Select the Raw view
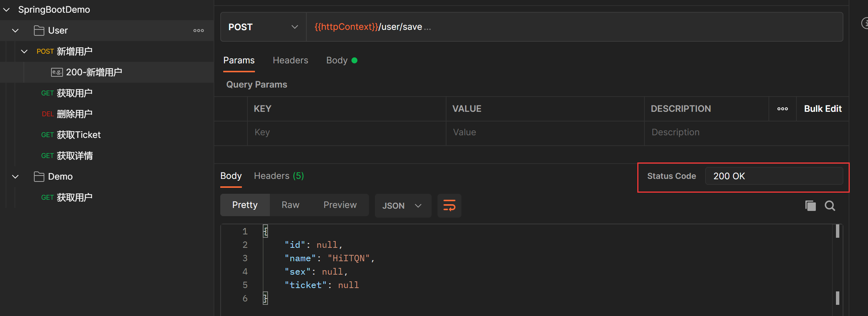 (x=290, y=205)
